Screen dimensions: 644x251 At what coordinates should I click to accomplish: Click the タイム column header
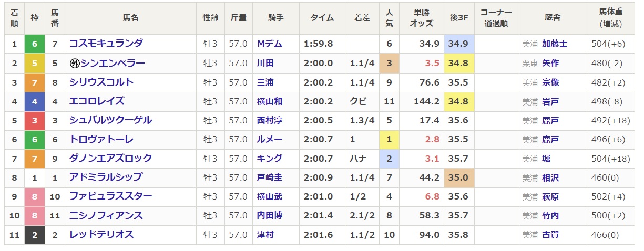point(322,18)
